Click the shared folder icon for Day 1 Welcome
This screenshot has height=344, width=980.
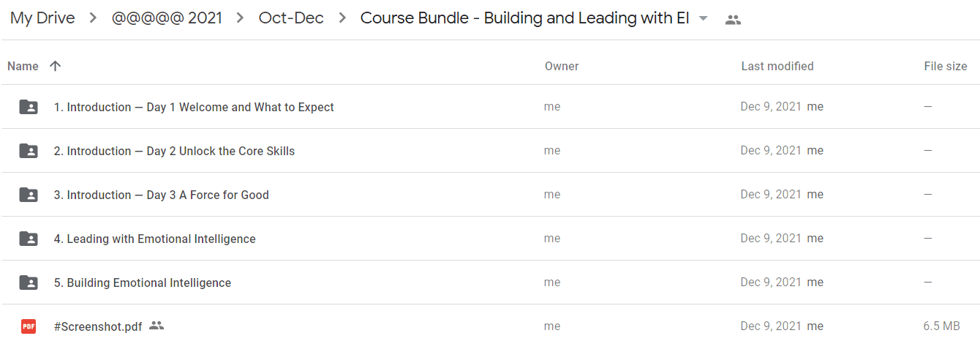29,107
